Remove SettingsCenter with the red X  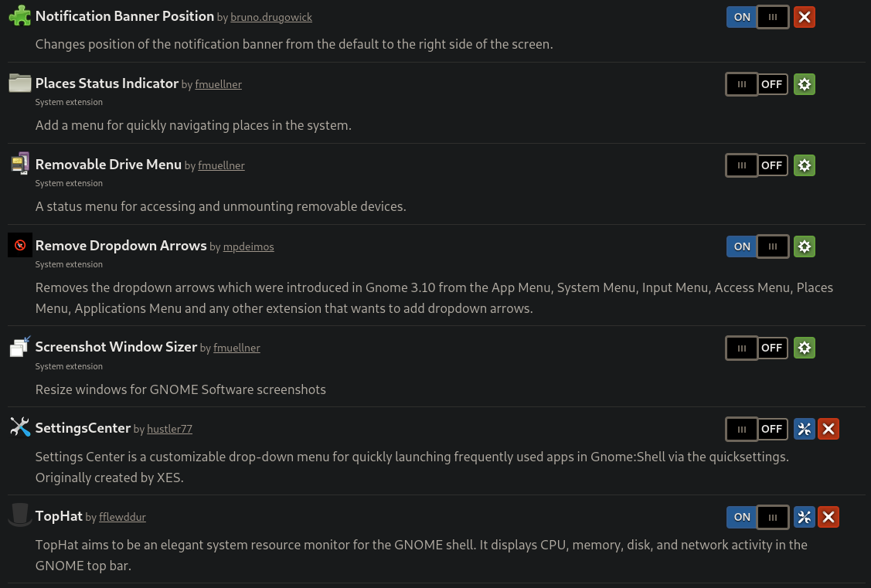click(828, 429)
